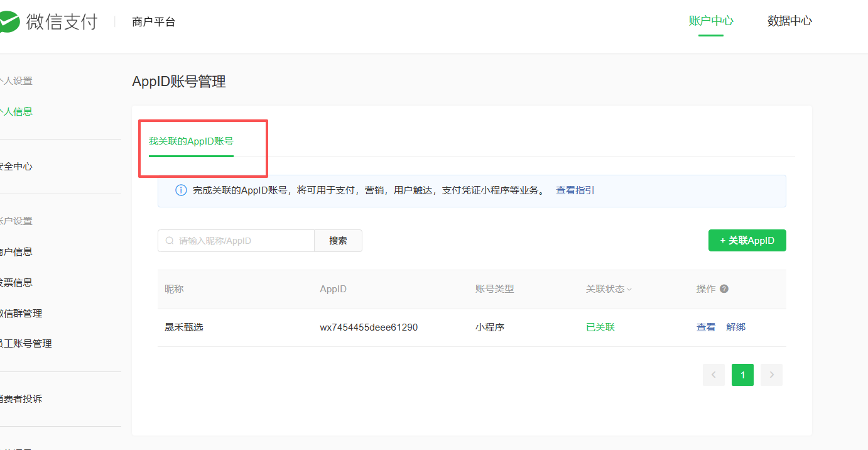The image size is (868, 450).
Task: Select page 1 in pagination
Action: (x=742, y=375)
